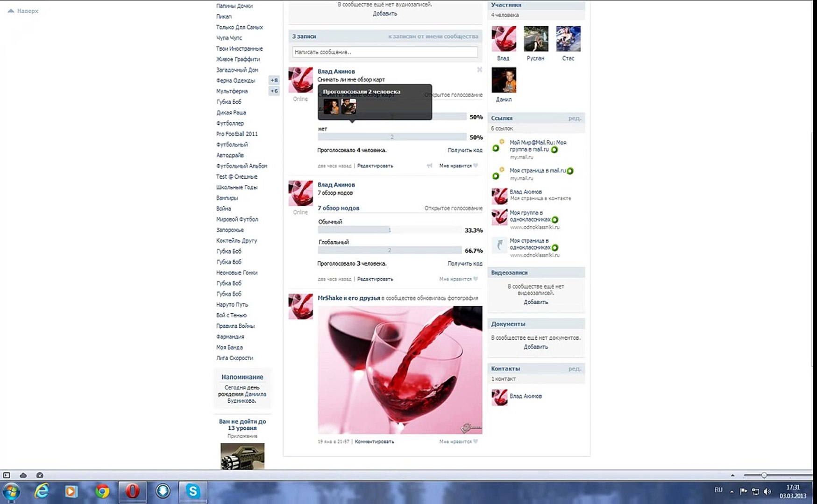Click the 'нет' poll option bar
Image resolution: width=817 pixels, height=504 pixels.
(x=392, y=137)
